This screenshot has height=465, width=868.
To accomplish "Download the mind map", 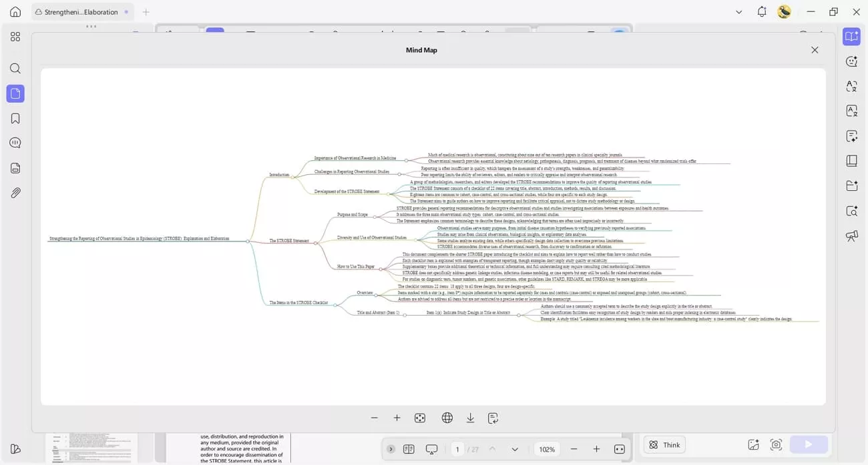I will pyautogui.click(x=470, y=417).
